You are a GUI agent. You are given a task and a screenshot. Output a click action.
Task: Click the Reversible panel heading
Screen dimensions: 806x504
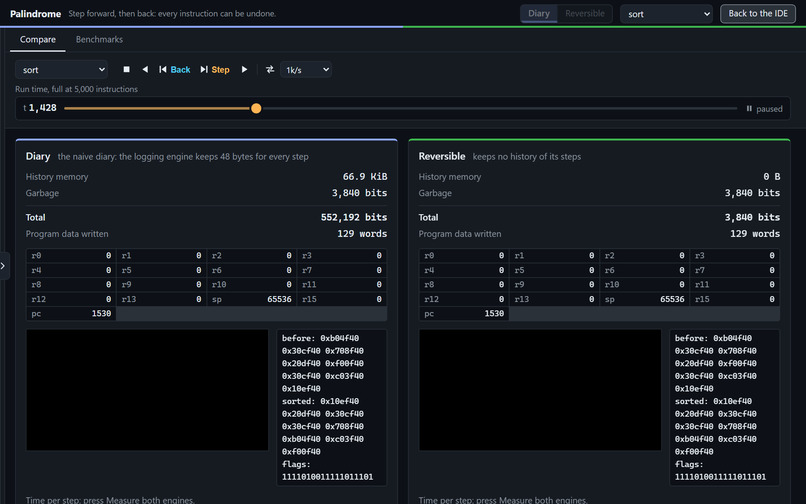pos(442,156)
